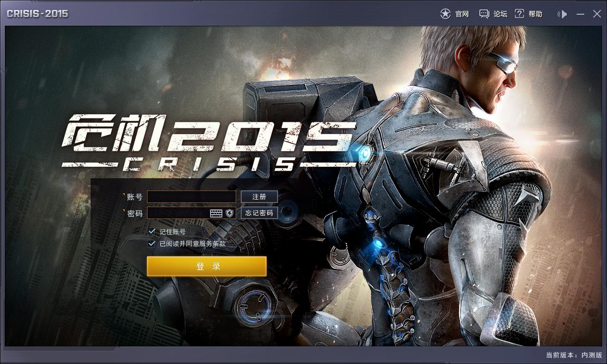
Task: Click the speech bubble forum icon
Action: pyautogui.click(x=484, y=14)
